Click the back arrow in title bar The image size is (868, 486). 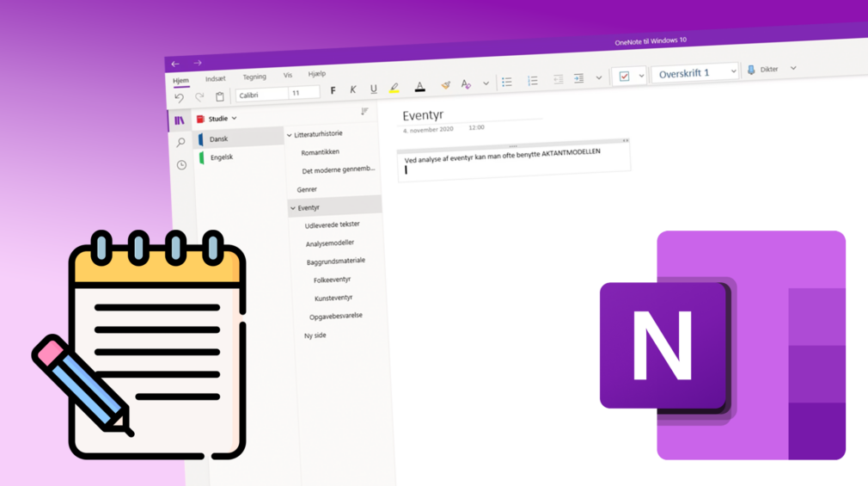pyautogui.click(x=175, y=65)
